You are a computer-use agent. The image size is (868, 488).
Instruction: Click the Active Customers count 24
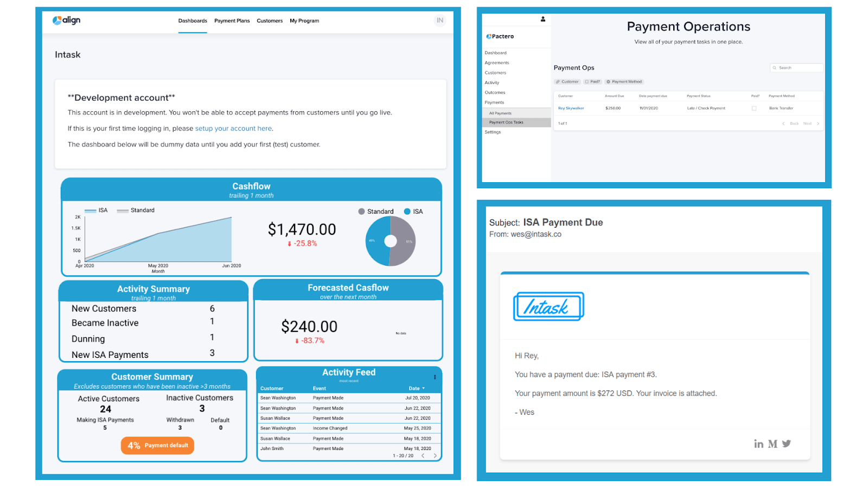[x=105, y=409]
